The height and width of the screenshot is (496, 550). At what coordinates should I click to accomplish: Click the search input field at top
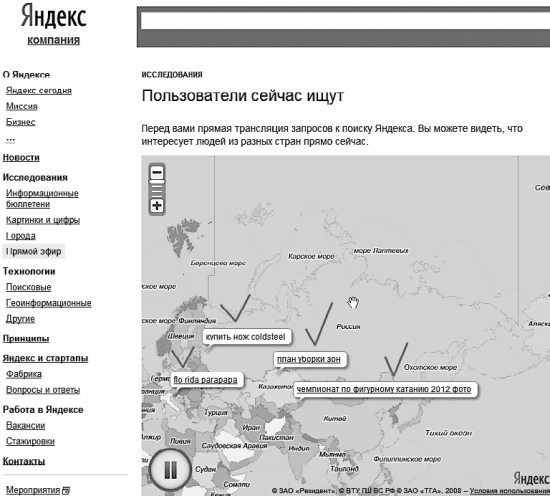(x=345, y=21)
